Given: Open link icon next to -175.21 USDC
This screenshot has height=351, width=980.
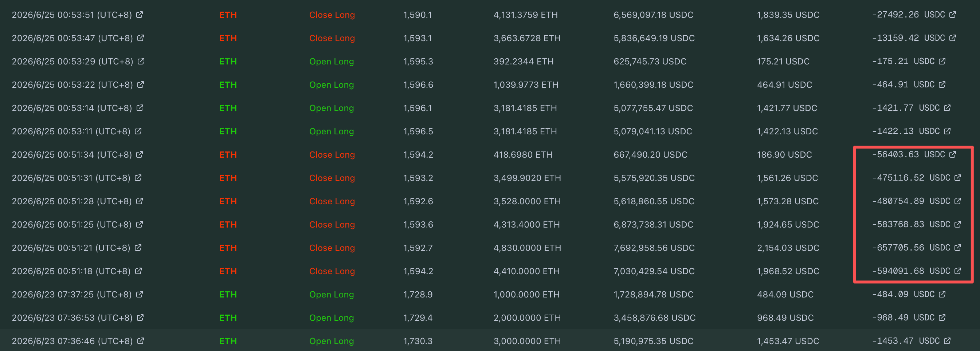Looking at the screenshot, I should click(942, 61).
